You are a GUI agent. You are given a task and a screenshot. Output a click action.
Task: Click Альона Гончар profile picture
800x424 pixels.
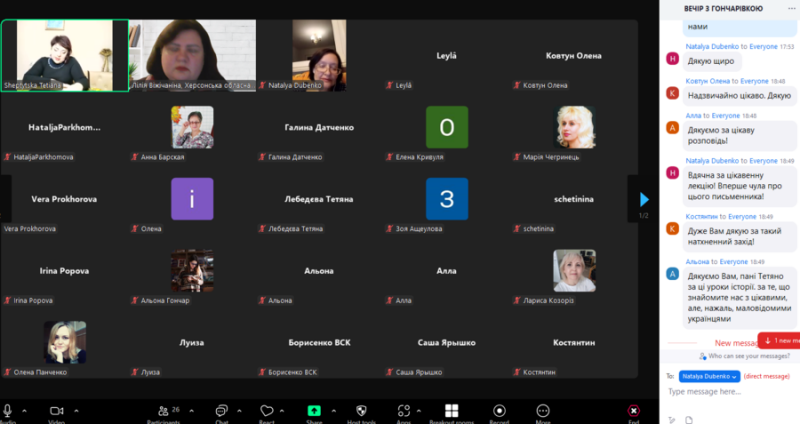click(192, 270)
